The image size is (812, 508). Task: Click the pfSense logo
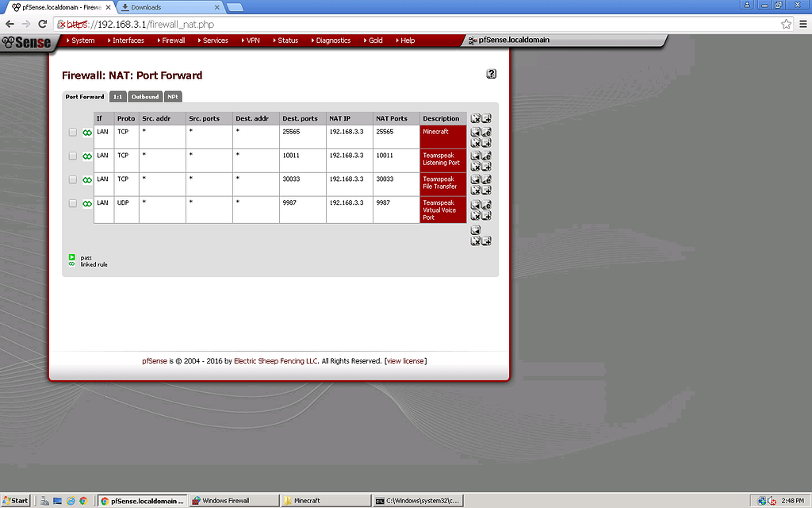click(x=26, y=43)
